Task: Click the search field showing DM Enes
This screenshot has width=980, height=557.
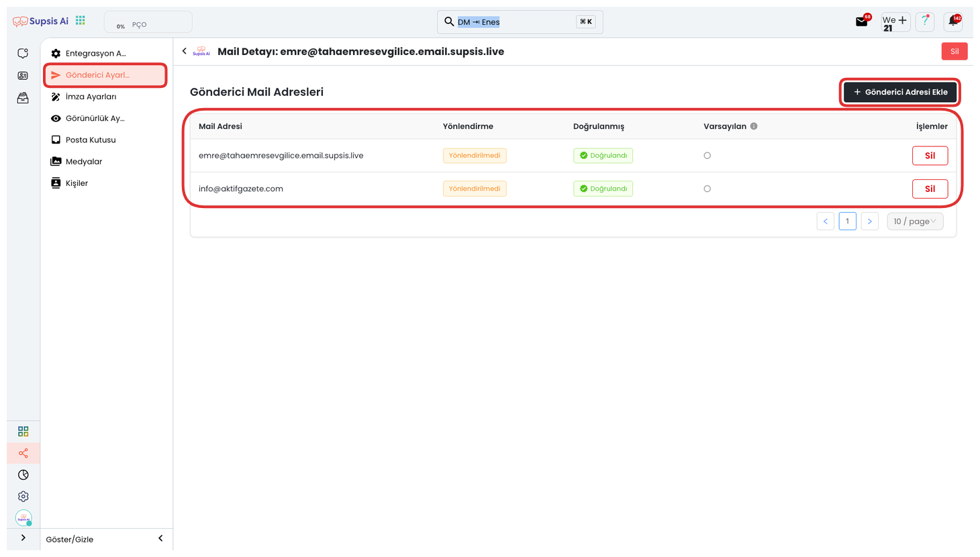Action: pos(520,21)
